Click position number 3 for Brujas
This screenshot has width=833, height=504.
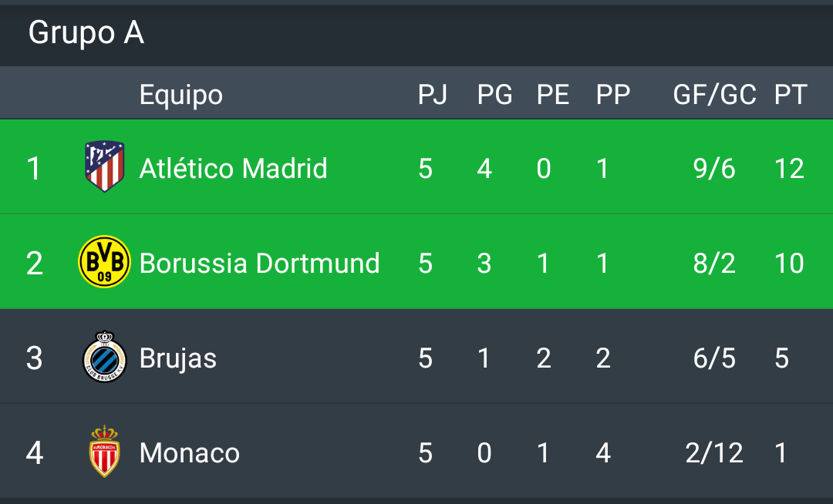(x=34, y=358)
